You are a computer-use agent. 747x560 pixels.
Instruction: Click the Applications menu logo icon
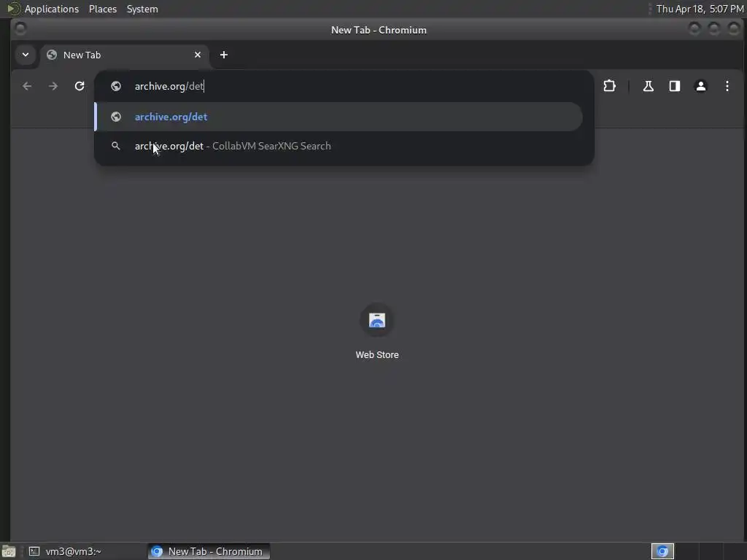point(13,9)
